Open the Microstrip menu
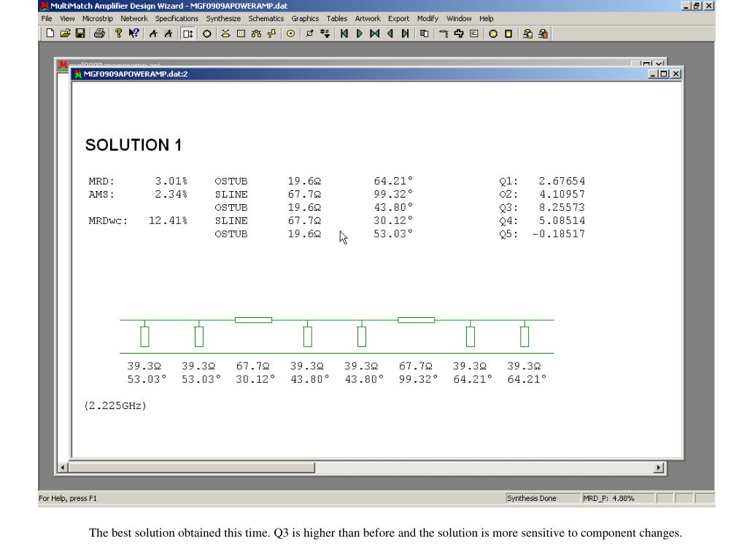The width and height of the screenshot is (747, 560). (98, 18)
